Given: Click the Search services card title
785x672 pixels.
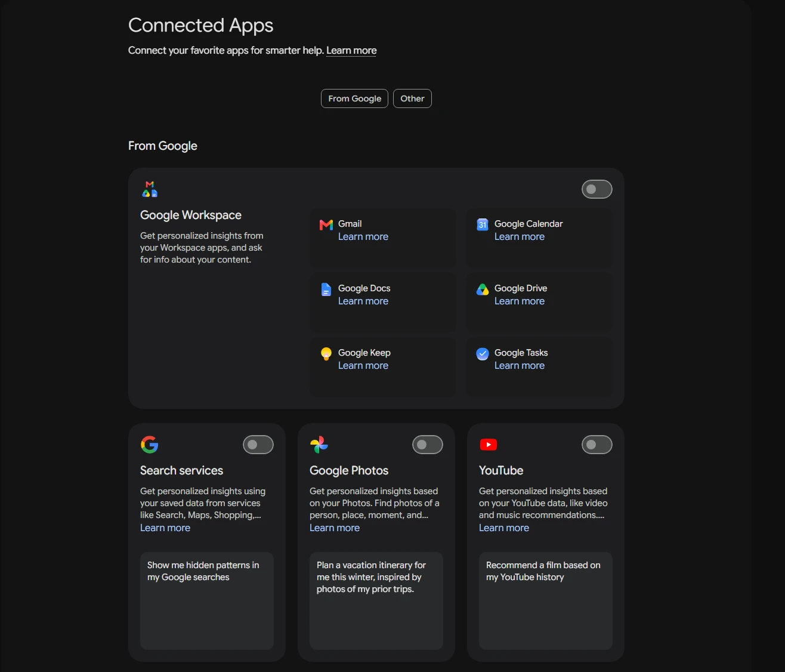Looking at the screenshot, I should (181, 470).
